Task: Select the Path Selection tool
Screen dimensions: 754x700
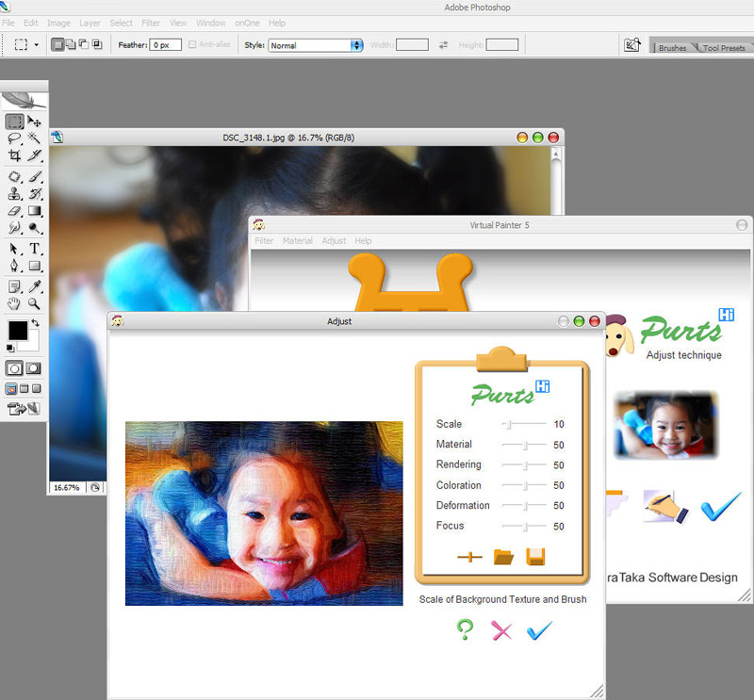Action: click(x=14, y=249)
